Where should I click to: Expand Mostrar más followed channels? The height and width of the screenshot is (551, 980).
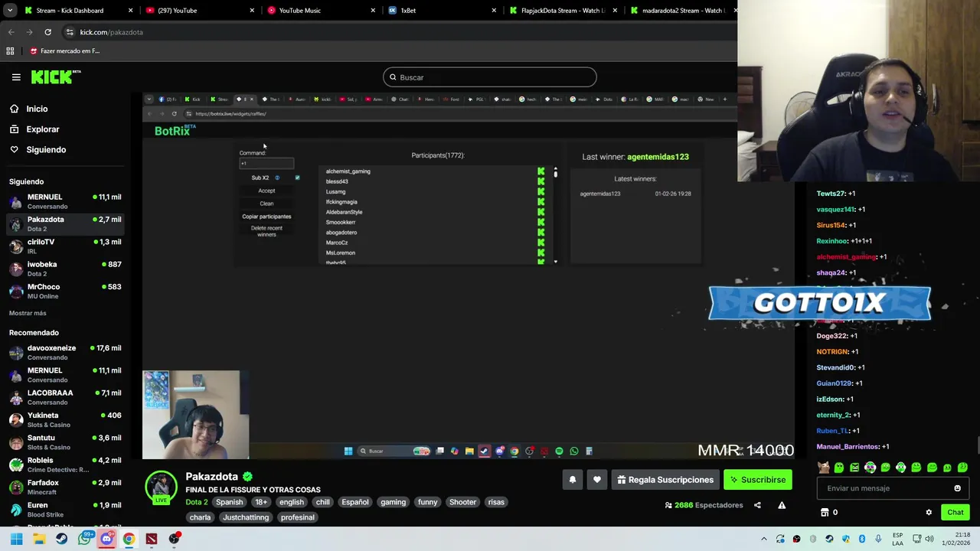point(28,313)
